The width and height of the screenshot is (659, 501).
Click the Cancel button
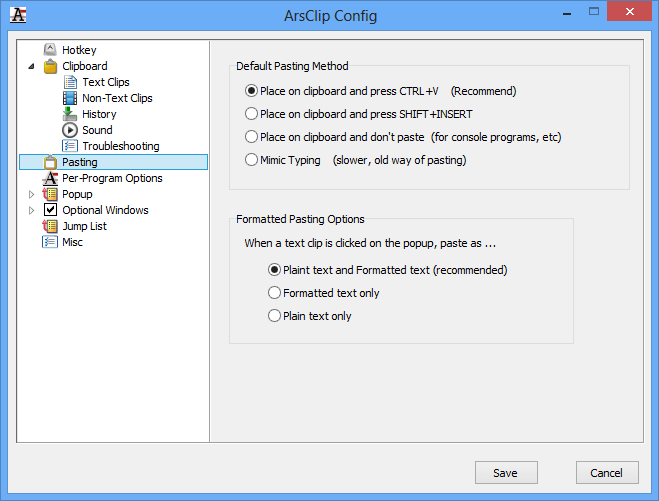tap(606, 473)
